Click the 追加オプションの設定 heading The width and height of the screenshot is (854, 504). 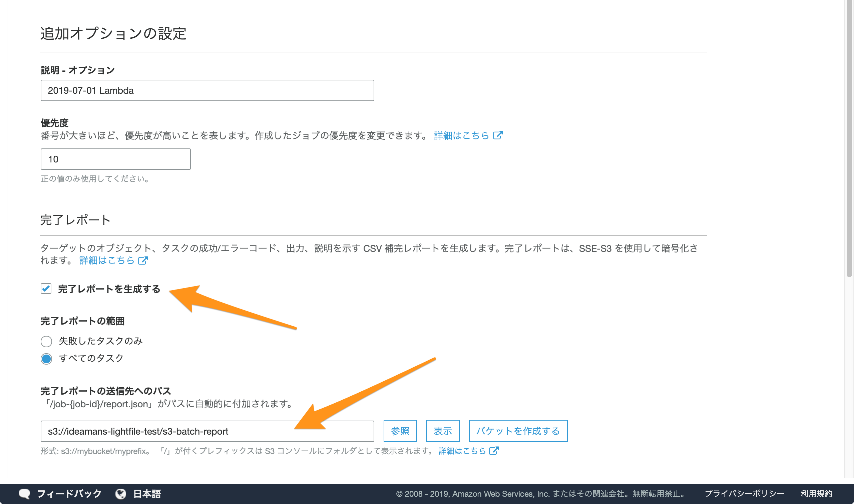pyautogui.click(x=113, y=34)
